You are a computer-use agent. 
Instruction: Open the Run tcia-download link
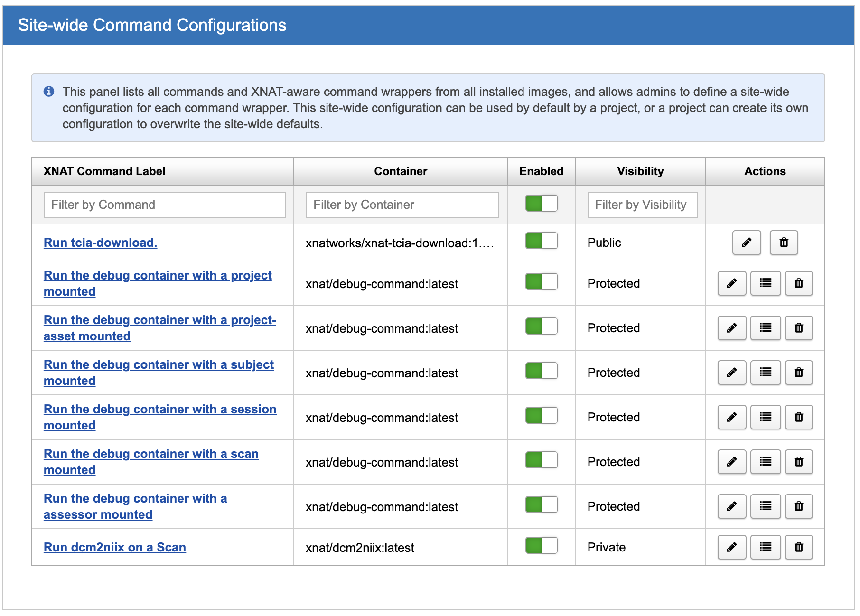(100, 243)
